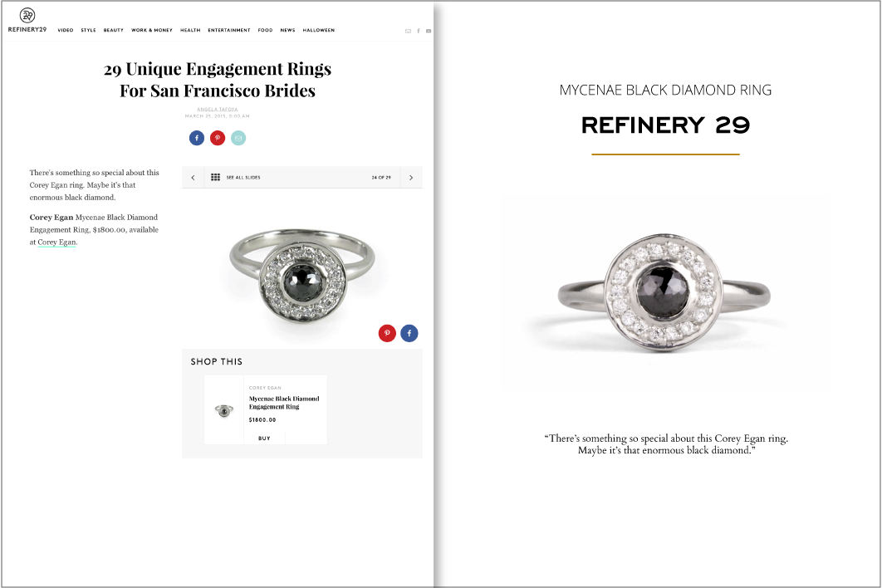882x588 pixels.
Task: Select the ENTERTAINMENT navigation item
Action: 229,30
